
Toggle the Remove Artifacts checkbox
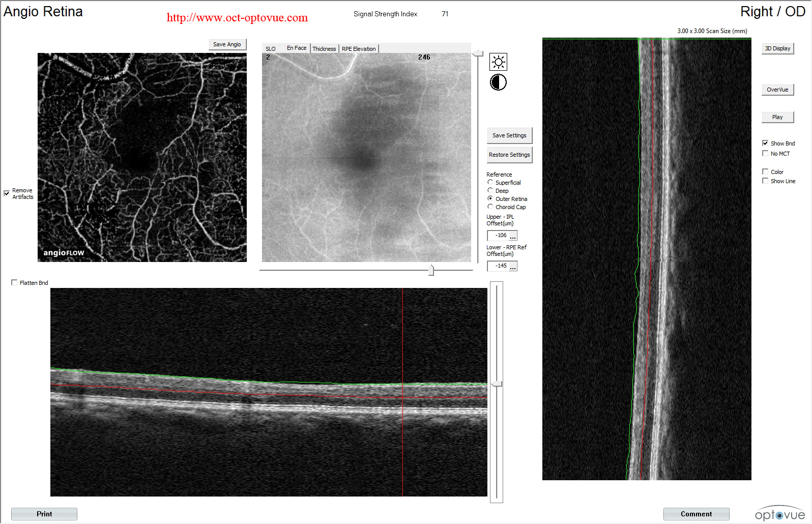point(7,193)
